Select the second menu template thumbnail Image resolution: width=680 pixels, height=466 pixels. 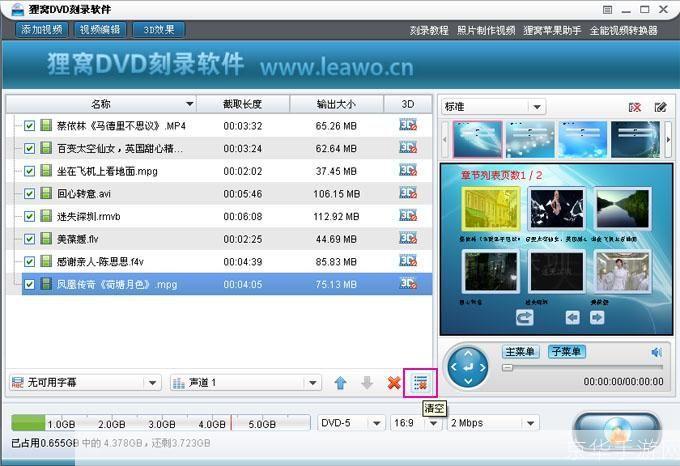coord(530,139)
